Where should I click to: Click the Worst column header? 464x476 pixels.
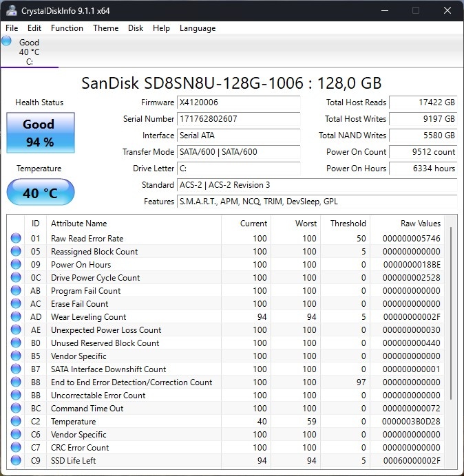(295, 224)
